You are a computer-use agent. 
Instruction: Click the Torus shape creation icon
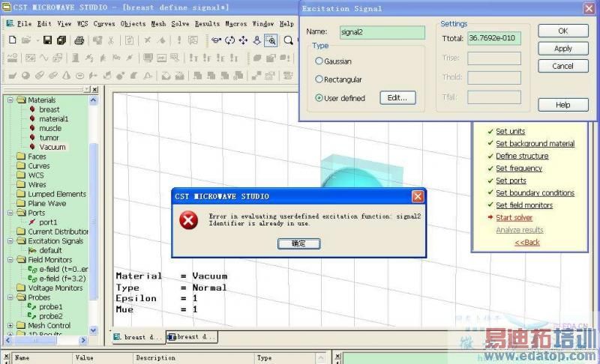click(x=79, y=76)
